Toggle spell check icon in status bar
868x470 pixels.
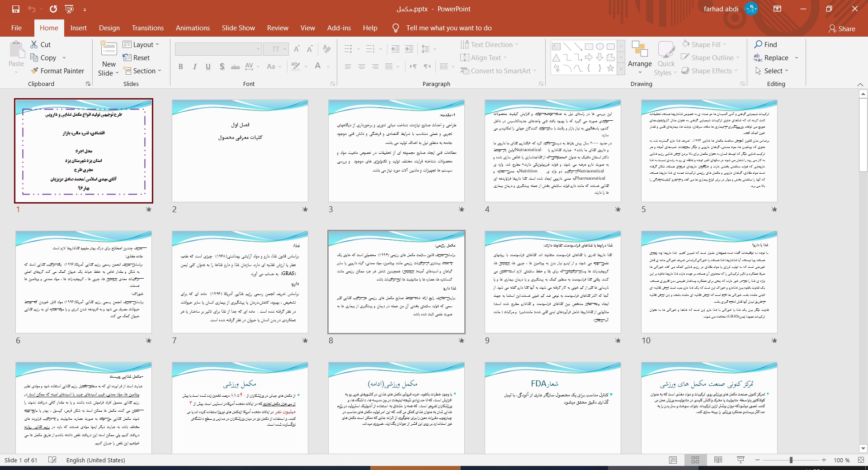point(52,460)
